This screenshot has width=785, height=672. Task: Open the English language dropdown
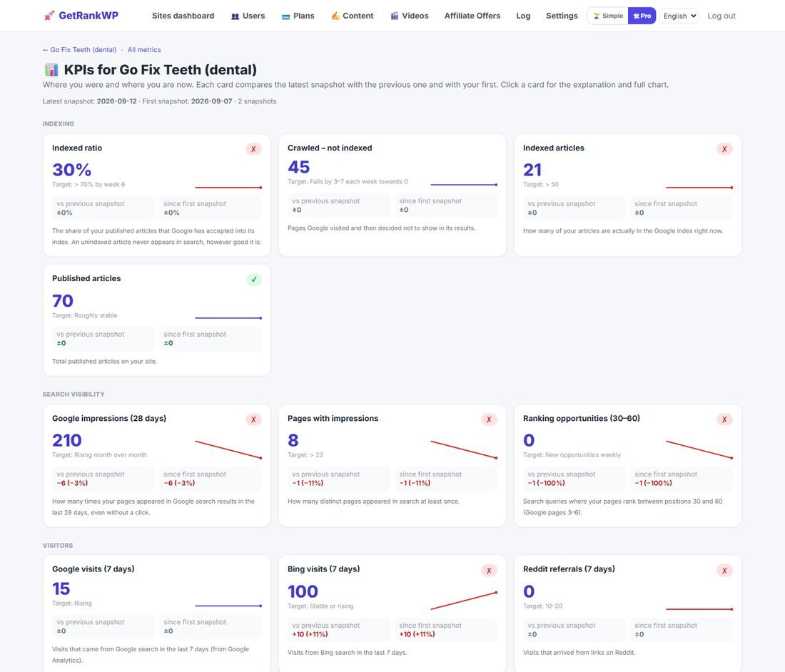679,16
